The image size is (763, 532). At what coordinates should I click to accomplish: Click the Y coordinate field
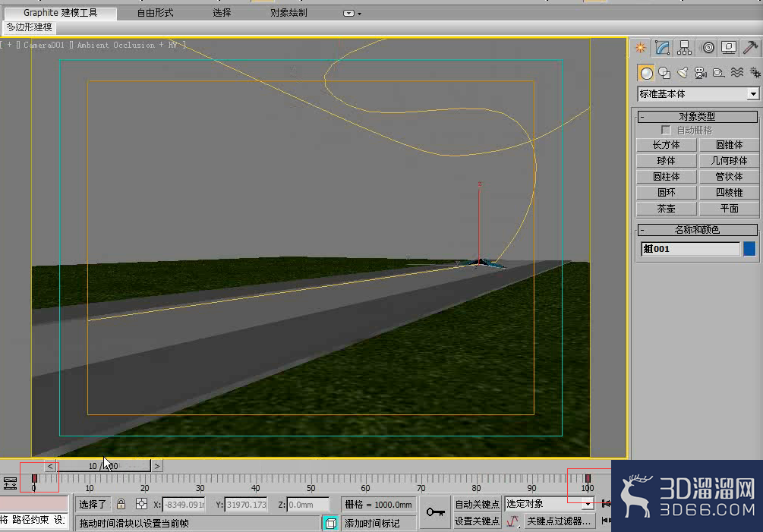(x=246, y=505)
